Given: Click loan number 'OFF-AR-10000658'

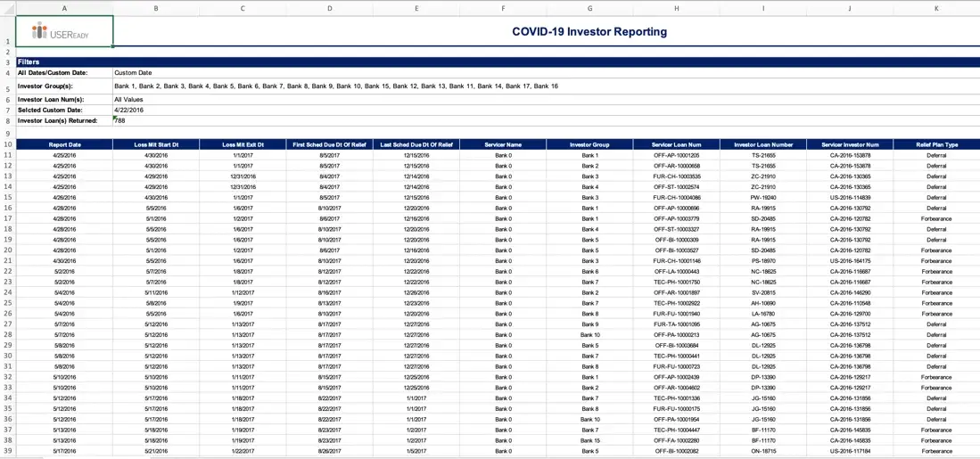Looking at the screenshot, I should 676,166.
